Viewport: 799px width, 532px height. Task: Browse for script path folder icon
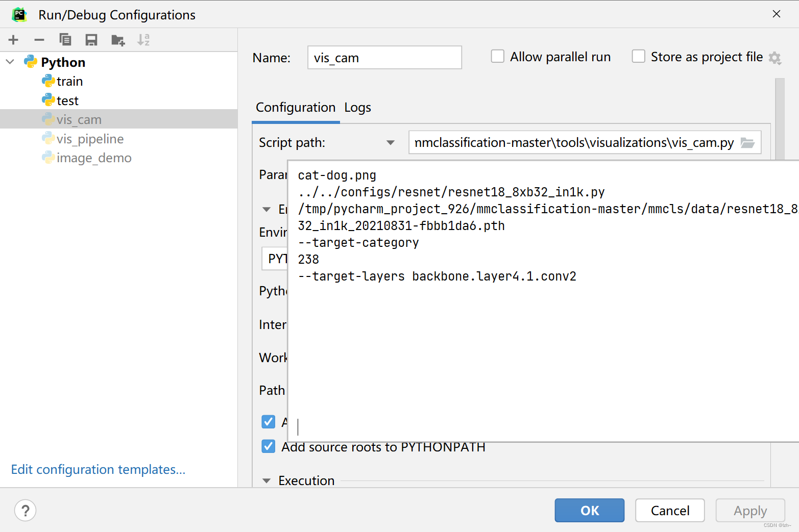click(747, 143)
